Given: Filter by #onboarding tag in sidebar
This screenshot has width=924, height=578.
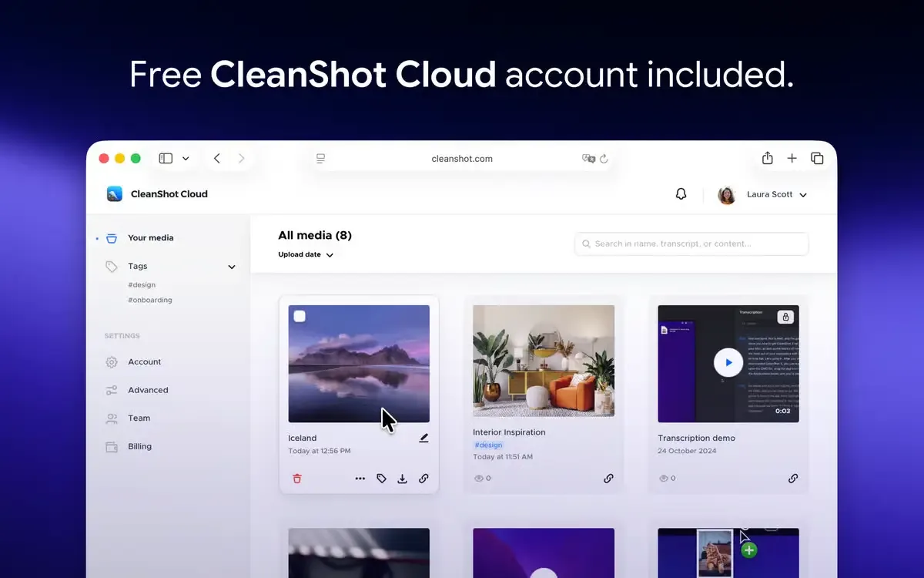Looking at the screenshot, I should pyautogui.click(x=150, y=300).
